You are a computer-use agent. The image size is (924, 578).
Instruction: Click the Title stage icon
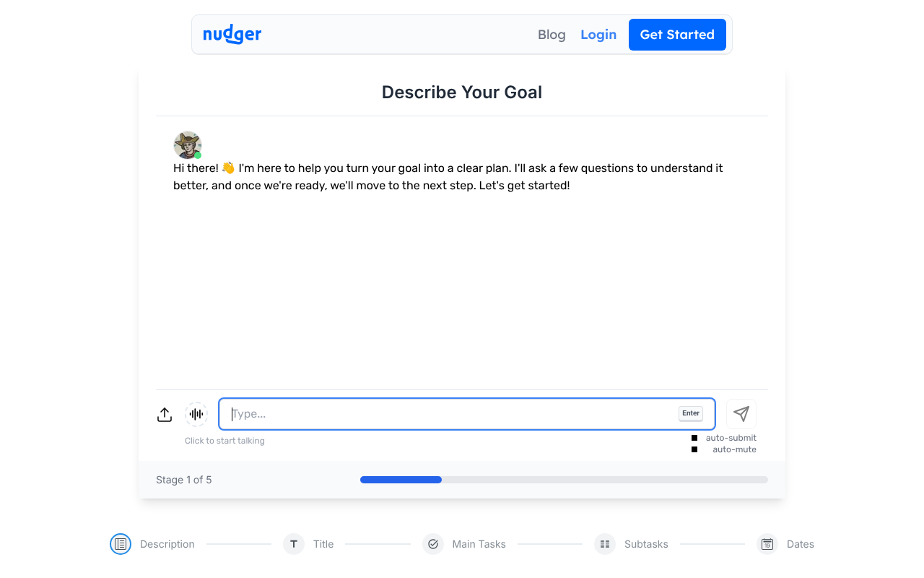293,544
